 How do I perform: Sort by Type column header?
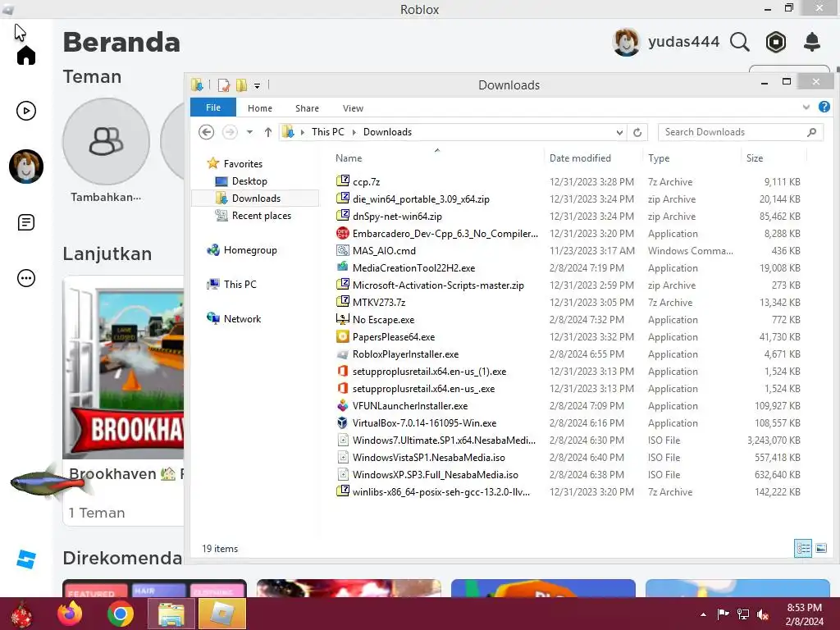(692, 158)
